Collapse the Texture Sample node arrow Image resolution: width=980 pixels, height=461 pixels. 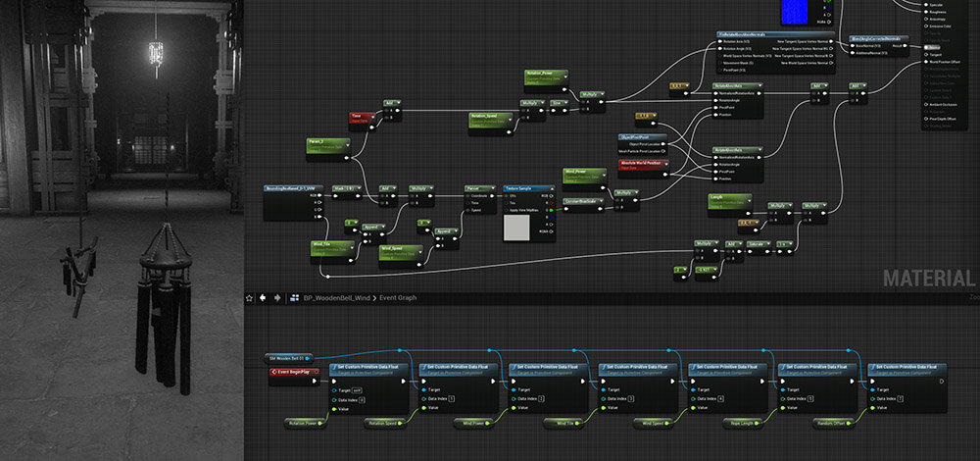[552, 189]
